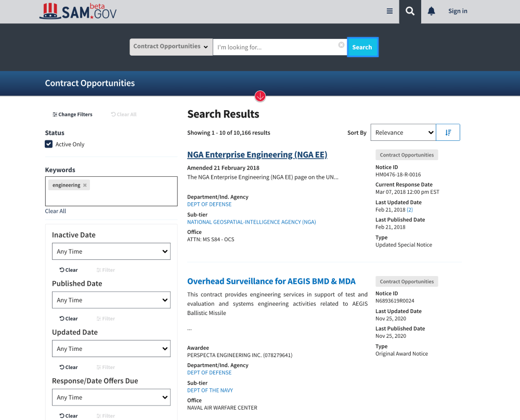Image resolution: width=520 pixels, height=420 pixels.
Task: Remove the engineering keyword tag
Action: click(85, 185)
